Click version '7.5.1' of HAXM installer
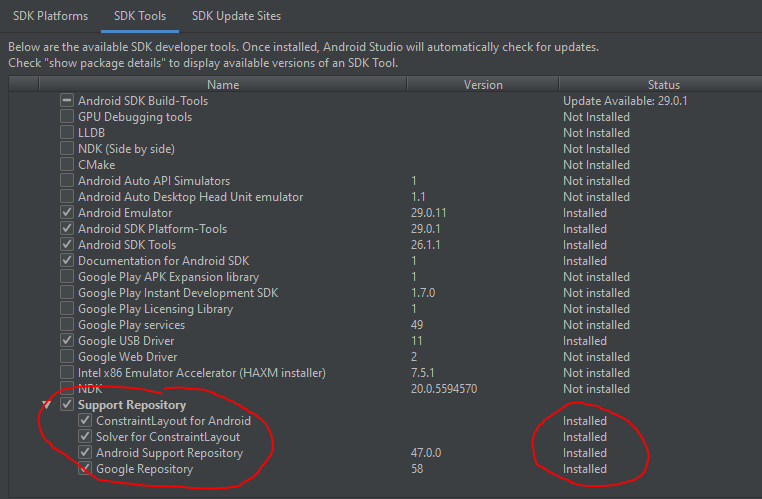Image resolution: width=762 pixels, height=499 pixels. coord(422,373)
